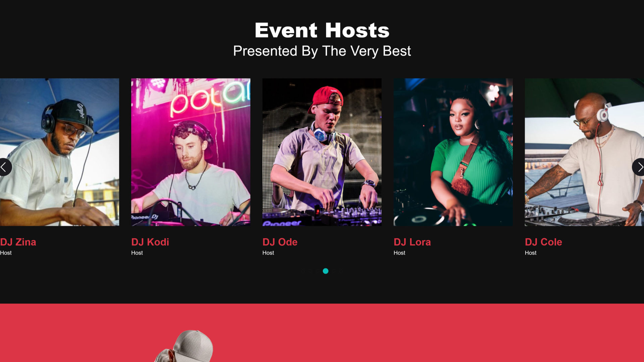The image size is (644, 362).
Task: Open the DJ Cole name link
Action: coord(543,242)
